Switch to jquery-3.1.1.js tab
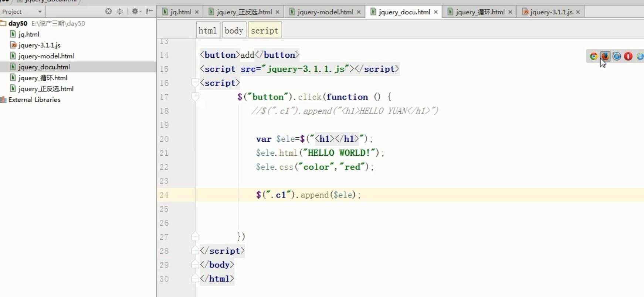The height and width of the screenshot is (297, 644). 551,12
